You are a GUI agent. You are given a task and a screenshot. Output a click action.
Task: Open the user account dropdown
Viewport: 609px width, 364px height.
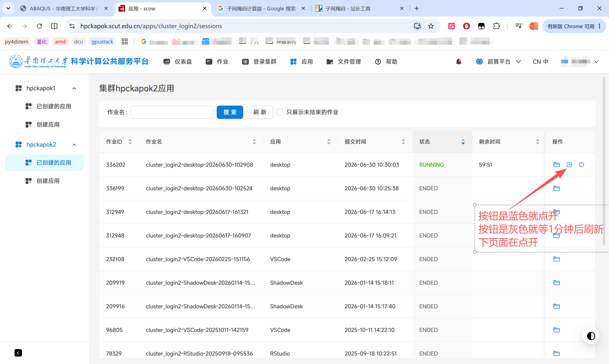pos(580,61)
